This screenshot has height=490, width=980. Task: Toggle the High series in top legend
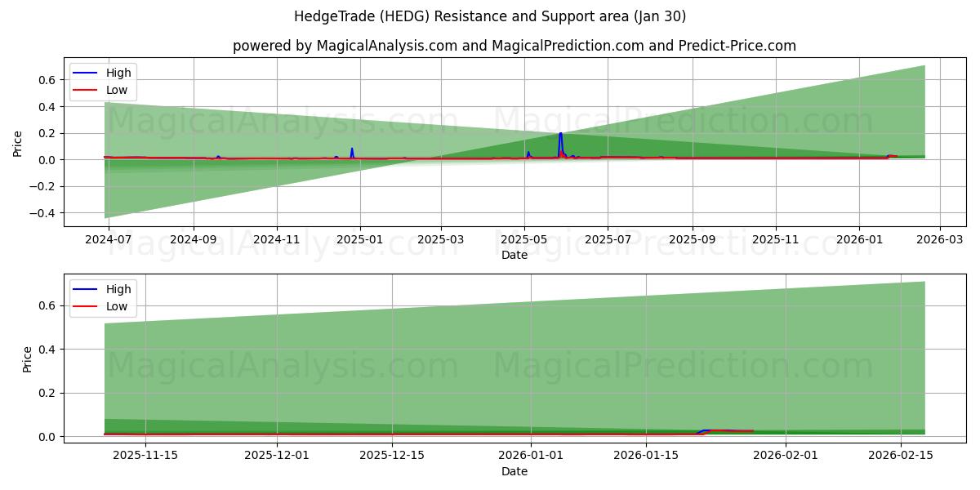pos(113,73)
